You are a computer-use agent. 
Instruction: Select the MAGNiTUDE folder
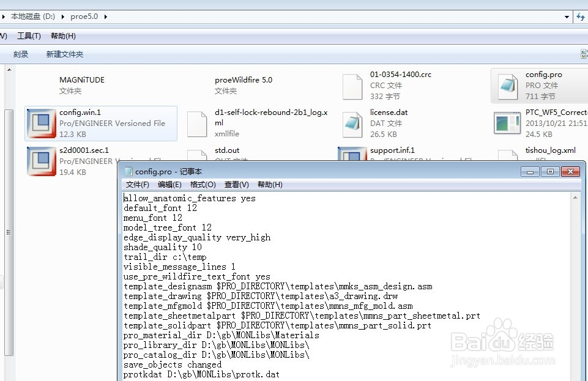tap(82, 80)
